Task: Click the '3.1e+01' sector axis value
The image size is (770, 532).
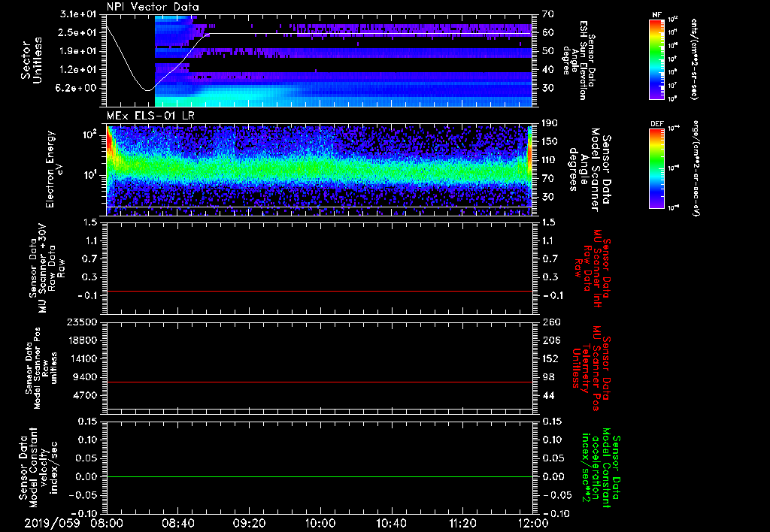Action: point(78,14)
